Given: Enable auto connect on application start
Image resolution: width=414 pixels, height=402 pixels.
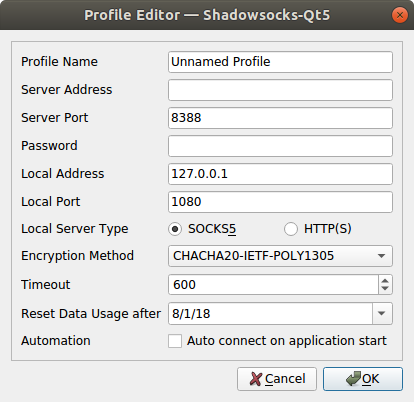Looking at the screenshot, I should (x=175, y=341).
